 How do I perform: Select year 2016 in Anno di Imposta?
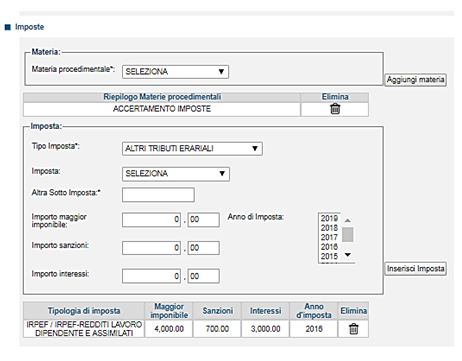329,247
